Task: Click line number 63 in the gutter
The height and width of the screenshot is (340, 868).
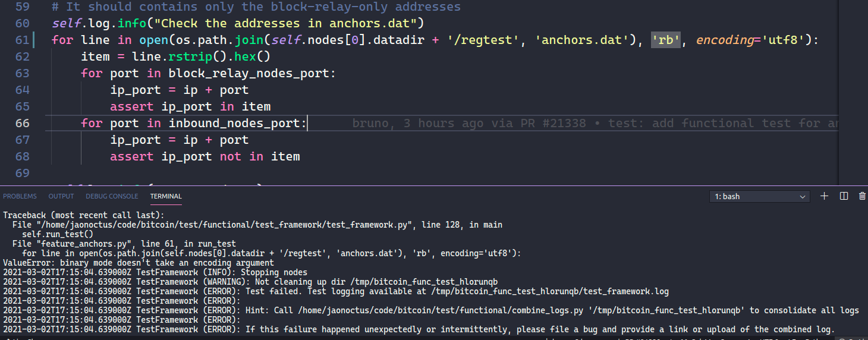Action: 22,74
